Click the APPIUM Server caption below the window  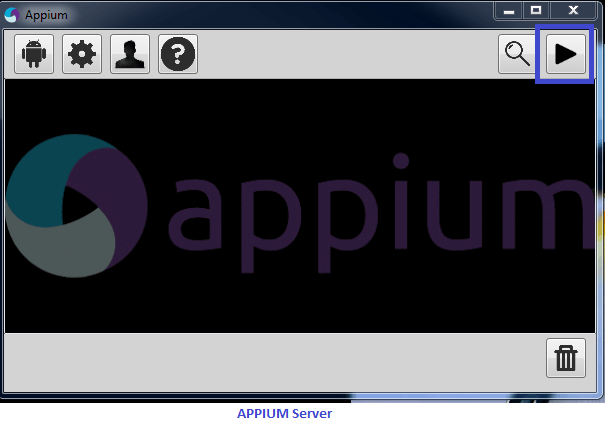click(x=284, y=414)
